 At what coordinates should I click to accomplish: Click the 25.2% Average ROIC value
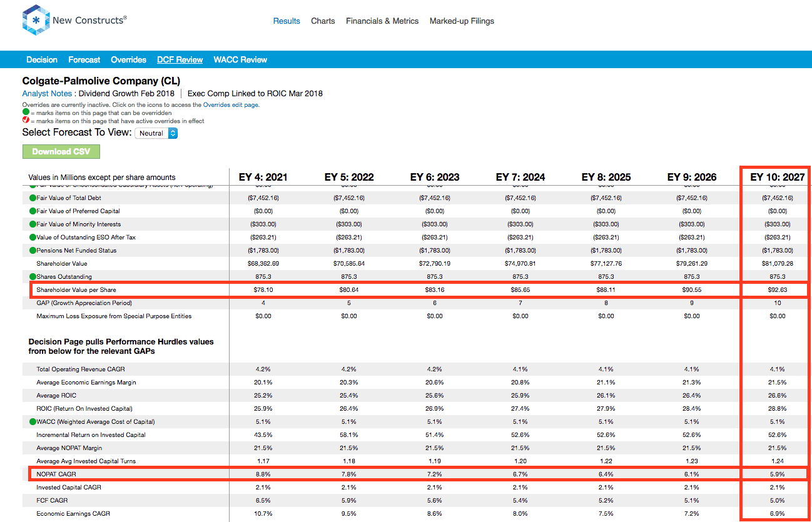(263, 395)
